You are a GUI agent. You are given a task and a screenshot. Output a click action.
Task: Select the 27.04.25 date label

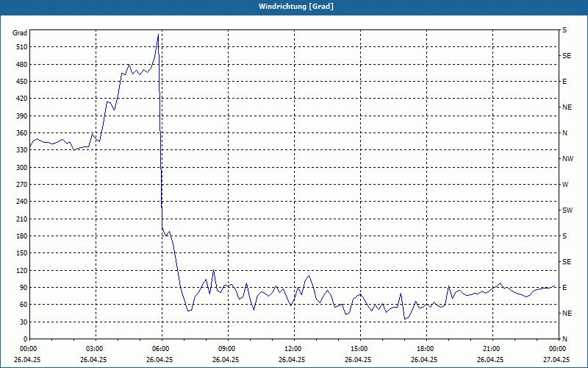point(556,359)
